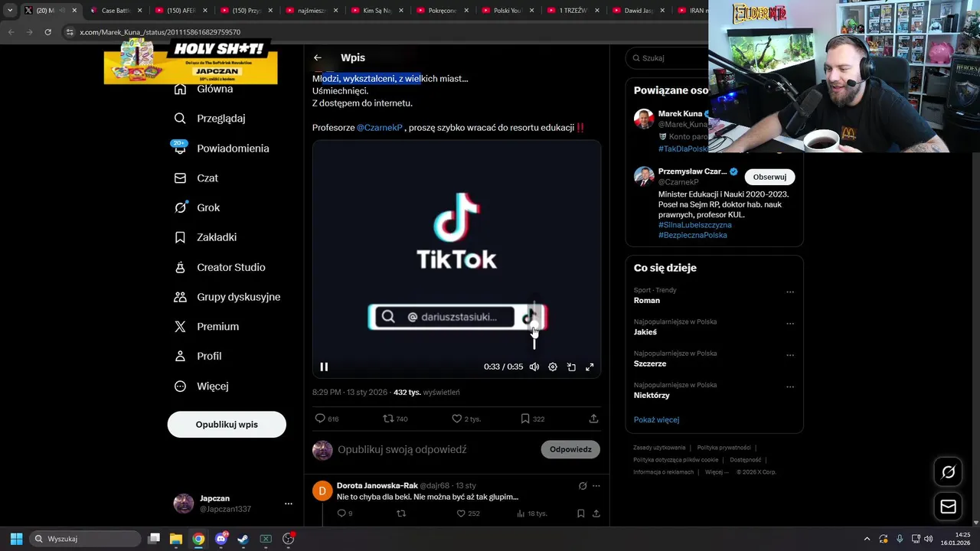Like Dorota Janowska-Rak's reply

(x=461, y=514)
